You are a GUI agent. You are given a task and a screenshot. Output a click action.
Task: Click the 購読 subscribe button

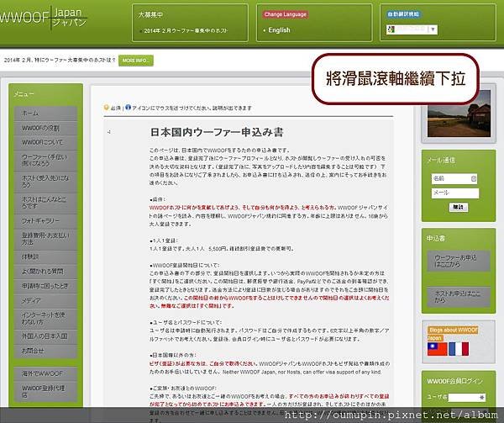[x=459, y=207]
